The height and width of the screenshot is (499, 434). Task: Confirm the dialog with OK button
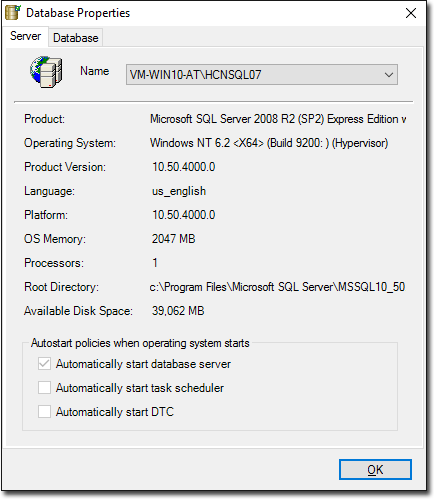click(375, 469)
